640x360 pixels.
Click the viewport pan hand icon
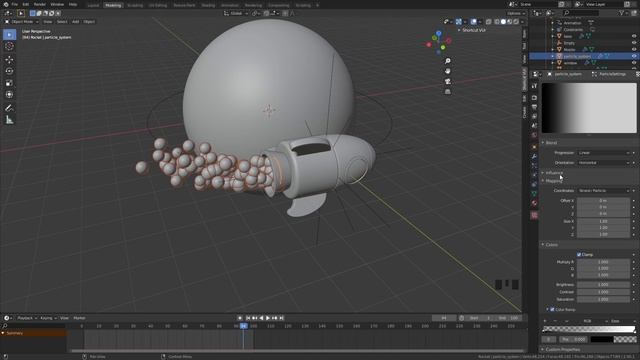[448, 71]
